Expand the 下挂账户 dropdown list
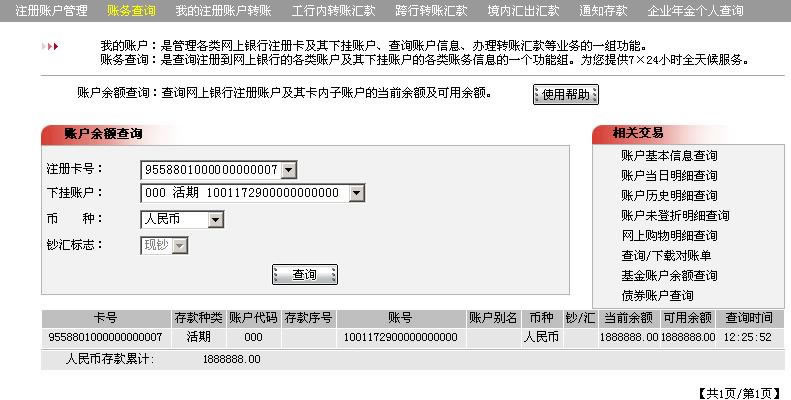This screenshot has width=791, height=400. [357, 193]
